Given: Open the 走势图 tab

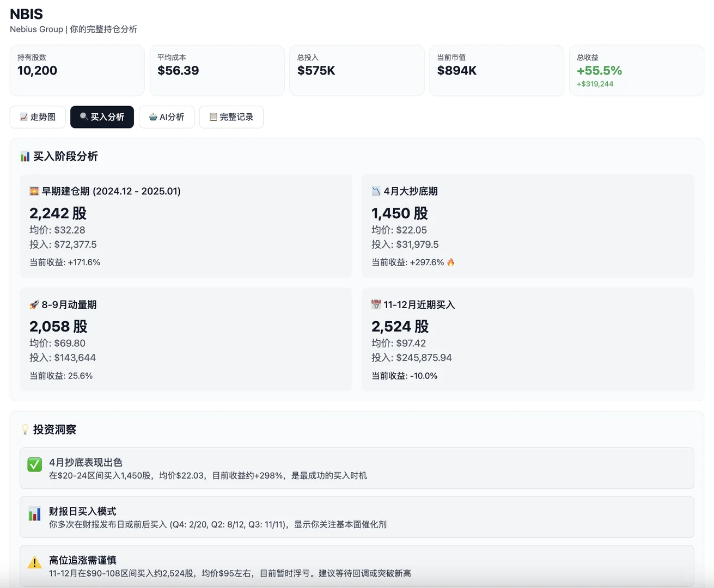Looking at the screenshot, I should (x=38, y=117).
